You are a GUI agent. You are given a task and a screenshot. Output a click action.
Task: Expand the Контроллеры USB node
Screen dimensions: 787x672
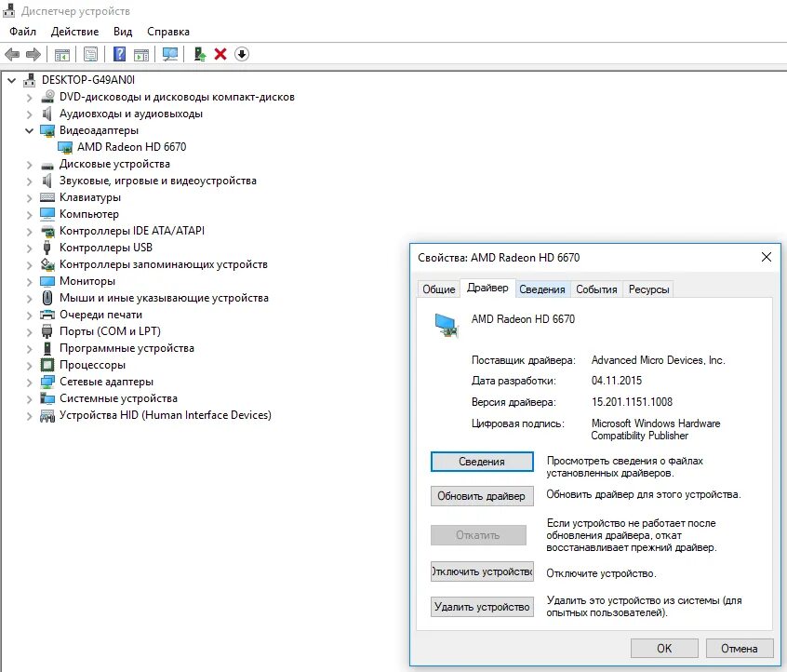click(29, 249)
